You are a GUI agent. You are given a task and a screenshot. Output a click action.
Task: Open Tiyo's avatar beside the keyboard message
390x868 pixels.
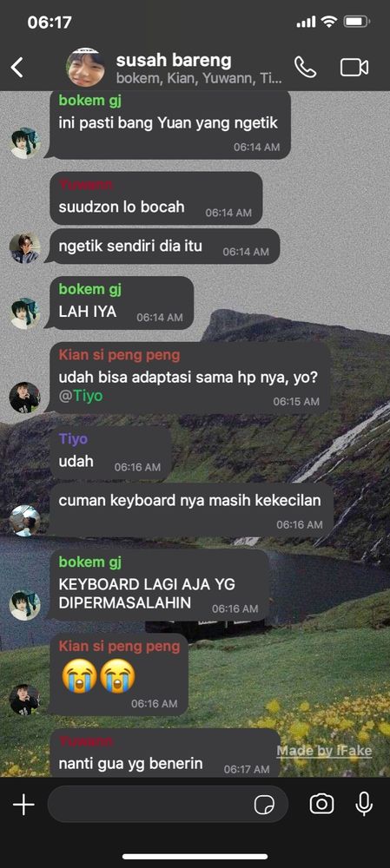(25, 520)
